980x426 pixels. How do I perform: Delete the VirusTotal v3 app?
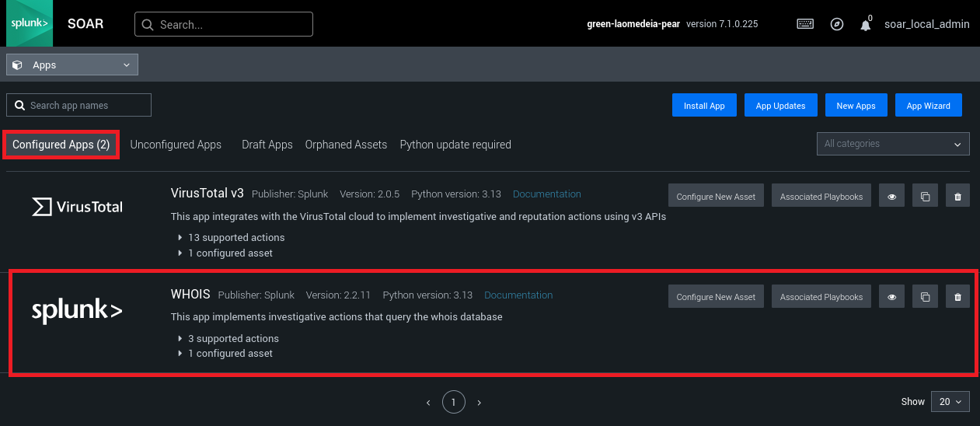pyautogui.click(x=957, y=197)
